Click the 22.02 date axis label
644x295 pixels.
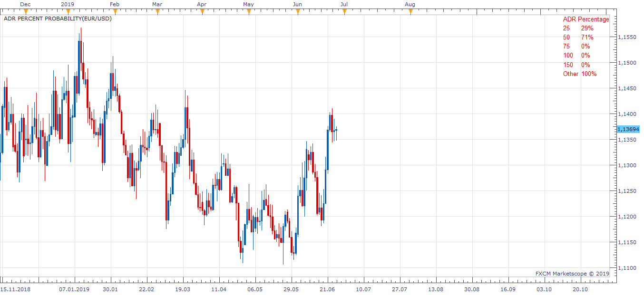tap(146, 289)
